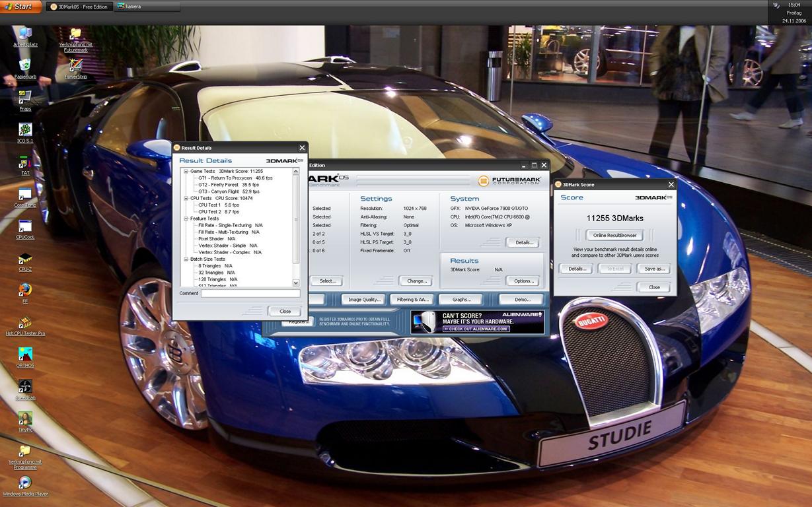Open the Image Quality... tool
Image resolution: width=812 pixels, height=507 pixels.
[364, 299]
